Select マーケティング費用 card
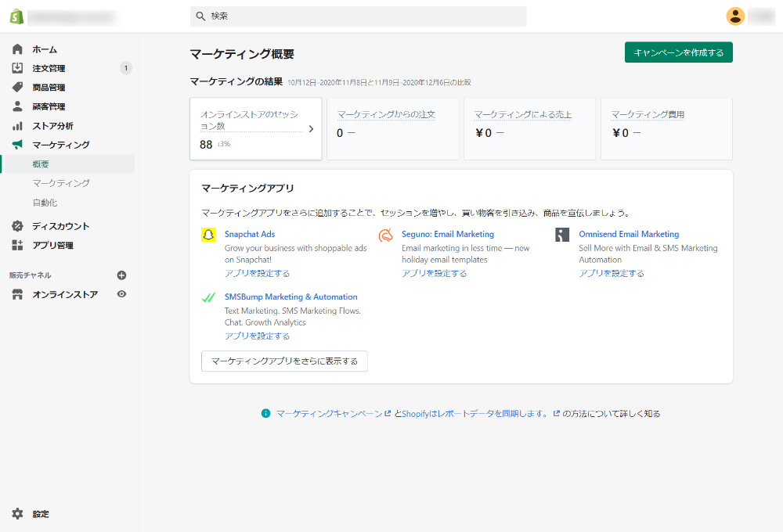The width and height of the screenshot is (783, 532). pos(666,129)
